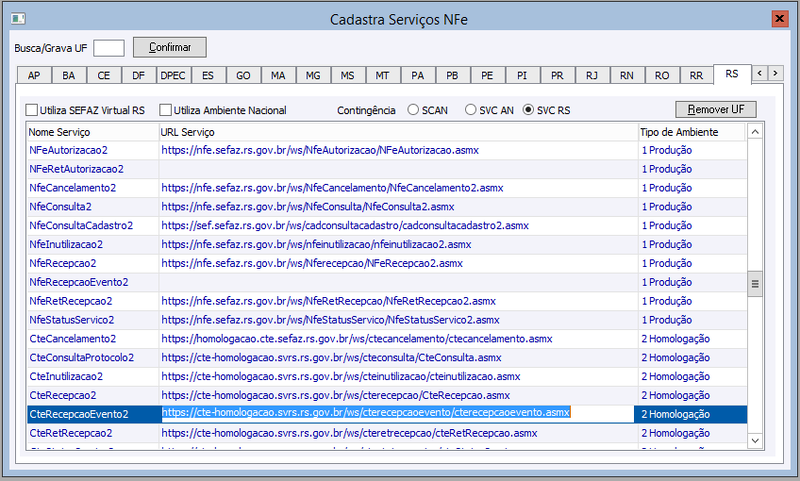Select the NFeRetAutorizacao2 service name
The height and width of the screenshot is (481, 800).
[x=77, y=169]
